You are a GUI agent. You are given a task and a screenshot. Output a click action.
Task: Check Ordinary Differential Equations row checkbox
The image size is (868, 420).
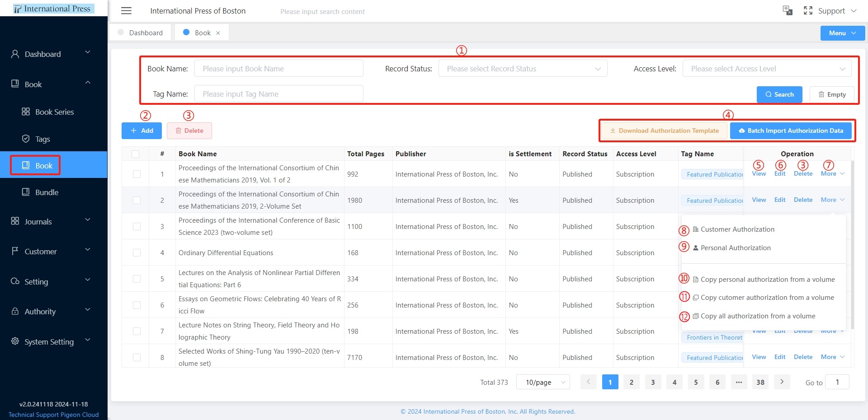pos(137,252)
